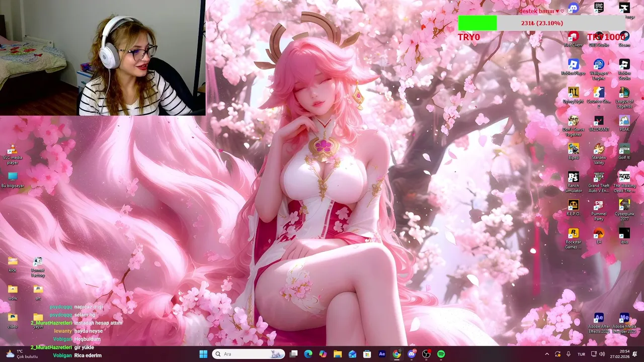Open the Discord desktop shortcut
644x362 pixels.
[x=573, y=9]
